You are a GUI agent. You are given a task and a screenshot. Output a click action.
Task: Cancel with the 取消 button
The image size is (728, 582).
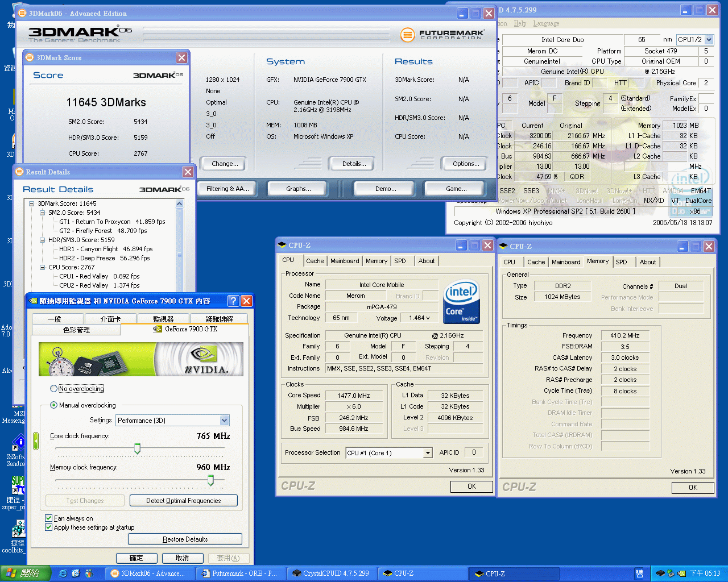coord(183,558)
